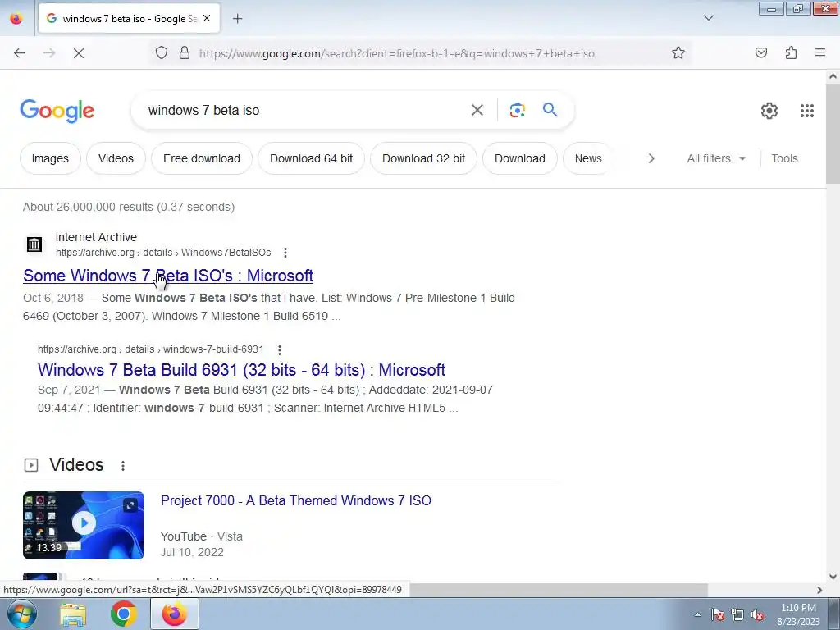This screenshot has width=840, height=630.
Task: Filter results by News
Action: pyautogui.click(x=587, y=158)
